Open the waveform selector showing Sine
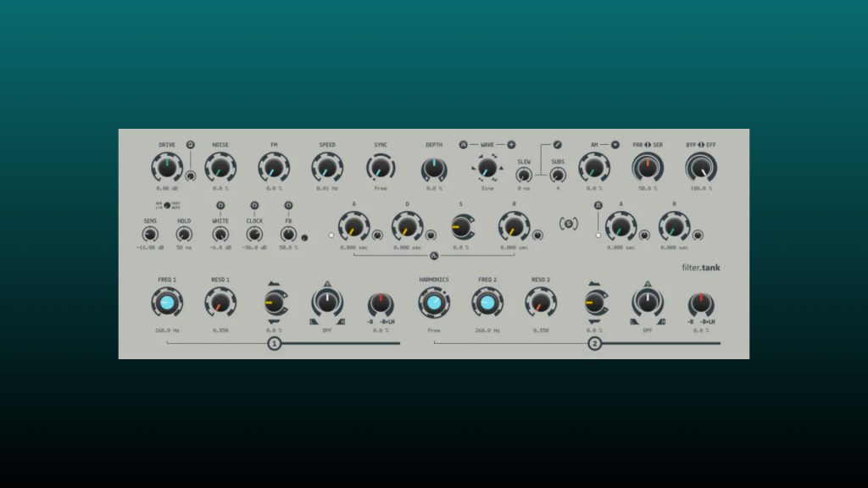This screenshot has height=488, width=868. pos(487,169)
